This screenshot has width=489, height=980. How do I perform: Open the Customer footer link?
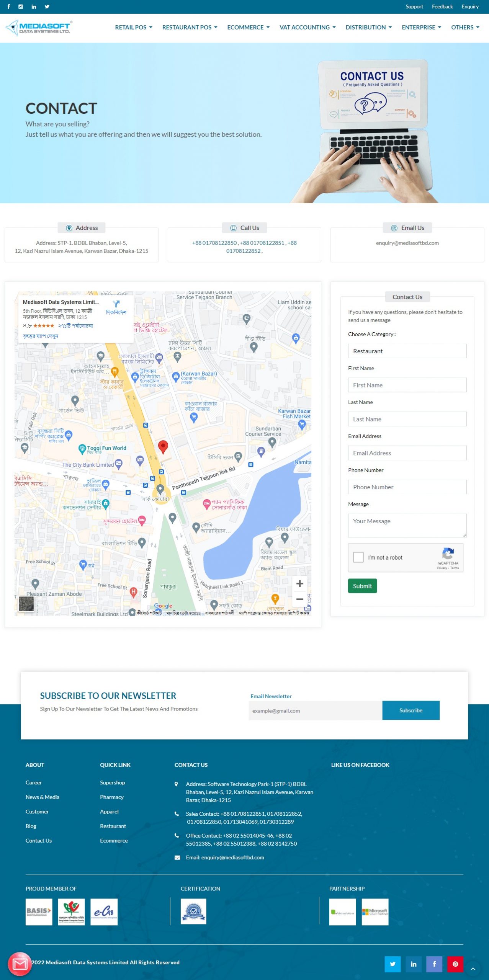coord(37,812)
